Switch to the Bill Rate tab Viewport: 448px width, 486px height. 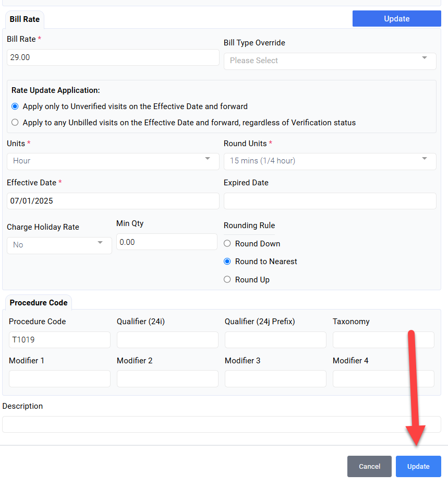tap(25, 19)
